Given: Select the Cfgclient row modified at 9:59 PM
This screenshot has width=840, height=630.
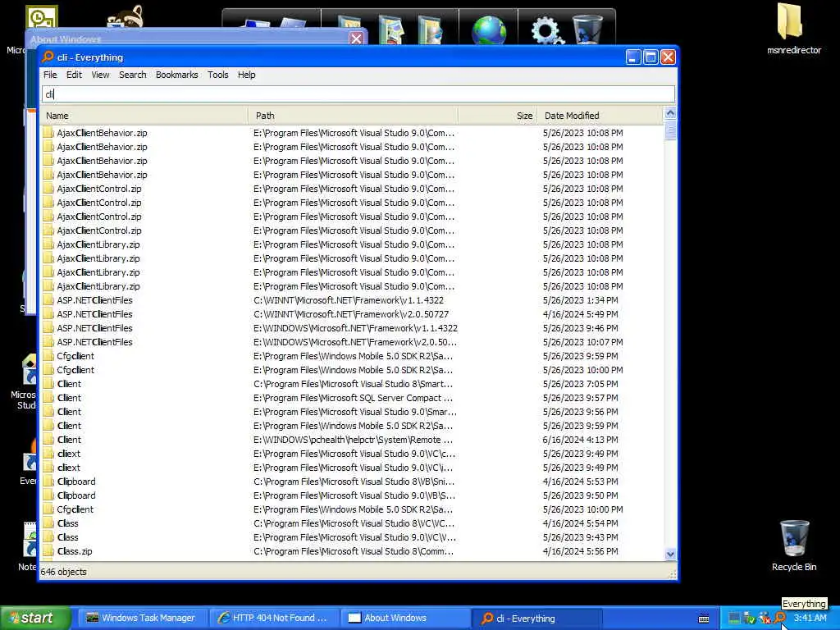Looking at the screenshot, I should pos(352,356).
